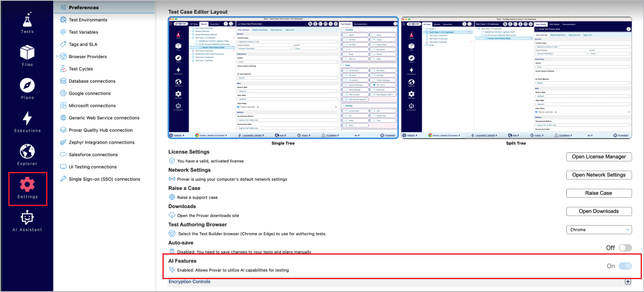The height and width of the screenshot is (292, 644).
Task: Disable the AI Features toggle
Action: pos(625,266)
